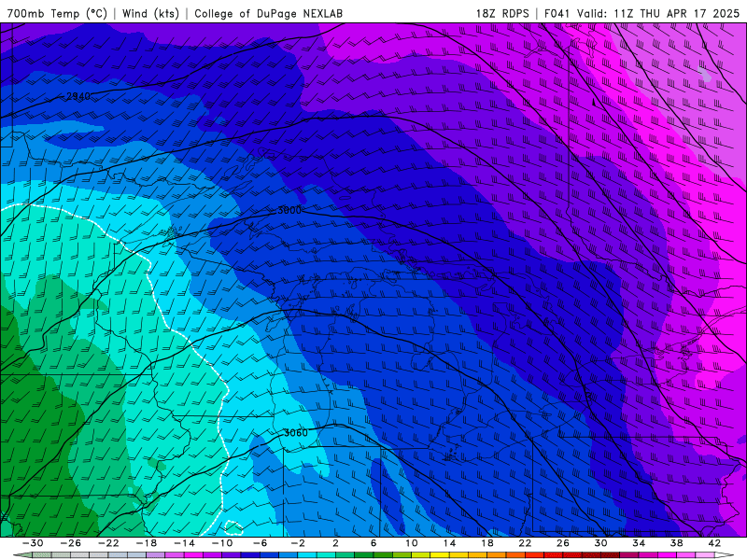Image resolution: width=747 pixels, height=560 pixels.
Task: Click "Valid: 11Z THU APR 17 2025" text
Action: 658,13
